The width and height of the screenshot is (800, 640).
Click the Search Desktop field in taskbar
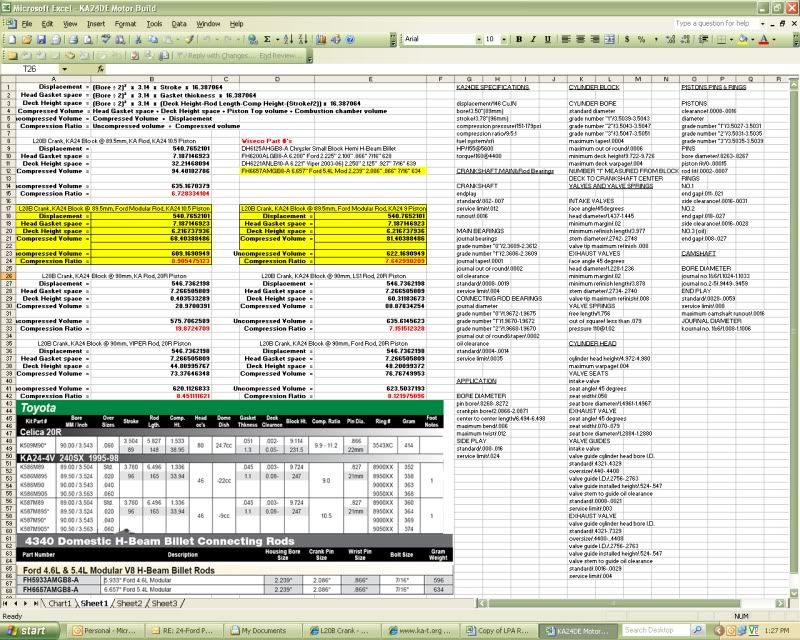click(655, 631)
